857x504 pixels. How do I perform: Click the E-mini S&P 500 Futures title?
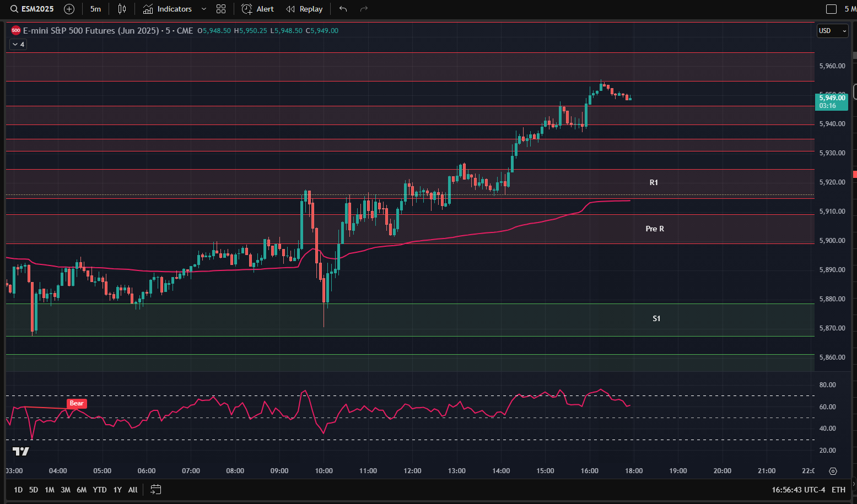pyautogui.click(x=91, y=30)
